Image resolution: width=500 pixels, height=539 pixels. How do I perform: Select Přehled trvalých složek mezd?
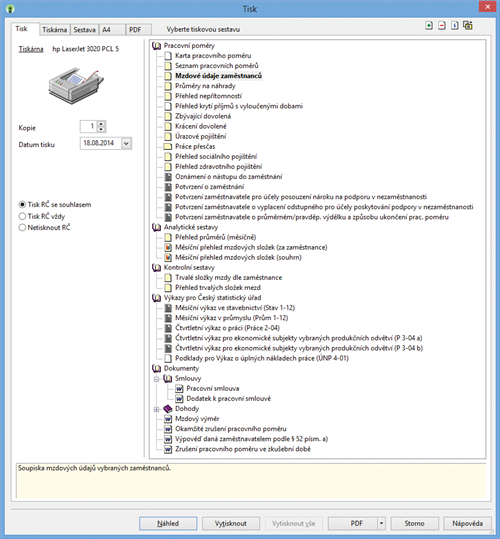[x=218, y=288]
